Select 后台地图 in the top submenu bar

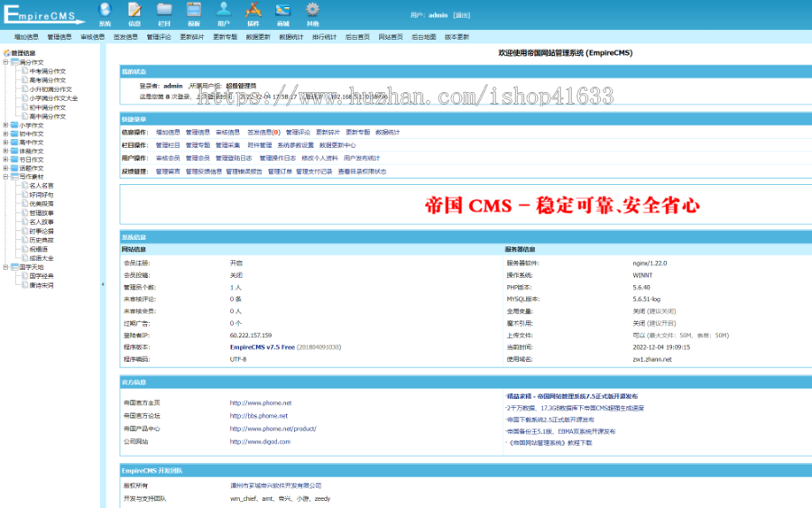click(x=424, y=37)
